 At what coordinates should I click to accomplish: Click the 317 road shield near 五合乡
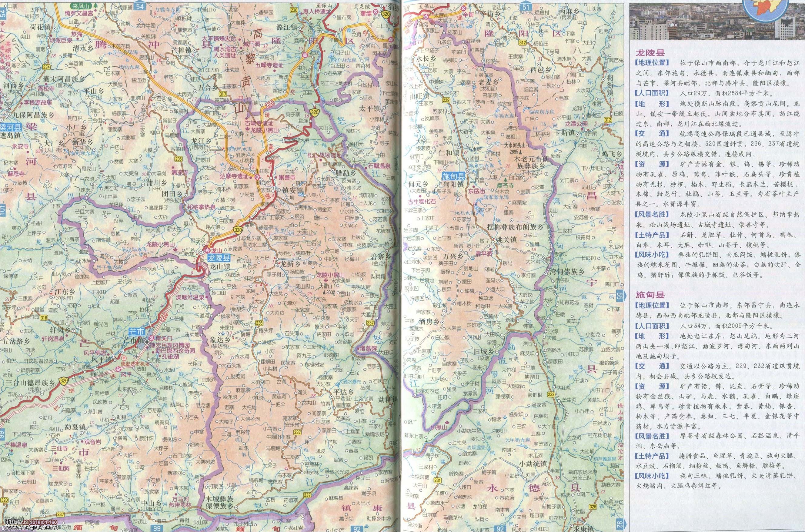point(222,94)
